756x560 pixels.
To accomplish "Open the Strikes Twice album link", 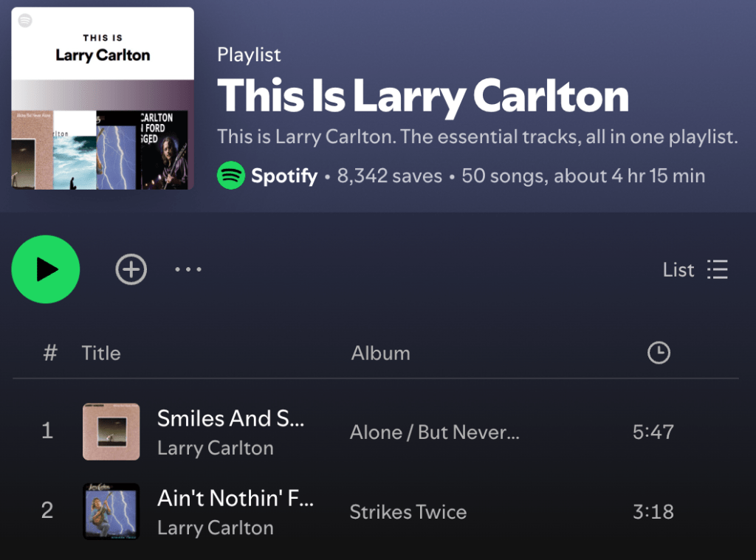I will (x=408, y=512).
